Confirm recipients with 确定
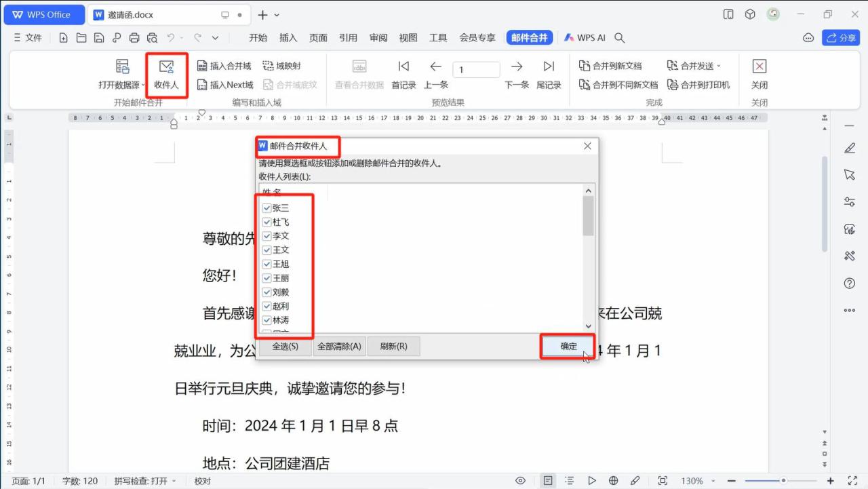Screen dimensions: 868x489 pos(568,346)
